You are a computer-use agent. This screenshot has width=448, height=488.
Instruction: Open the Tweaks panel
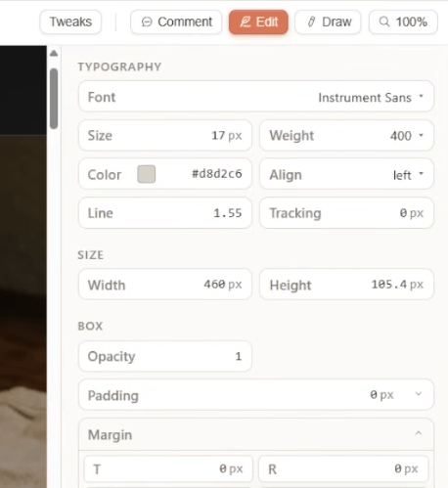tap(70, 22)
